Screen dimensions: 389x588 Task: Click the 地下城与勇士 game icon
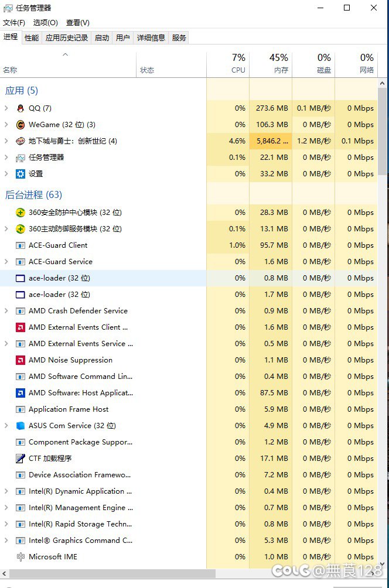coord(21,141)
